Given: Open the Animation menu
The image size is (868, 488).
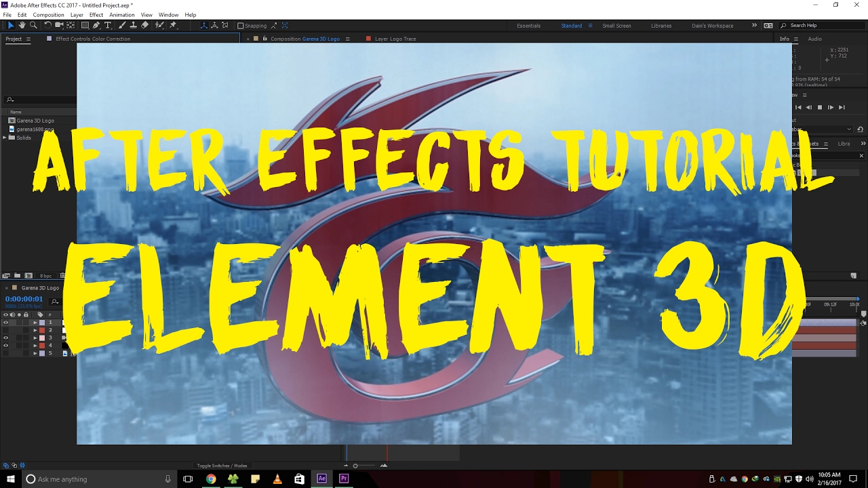Looking at the screenshot, I should pyautogui.click(x=122, y=15).
